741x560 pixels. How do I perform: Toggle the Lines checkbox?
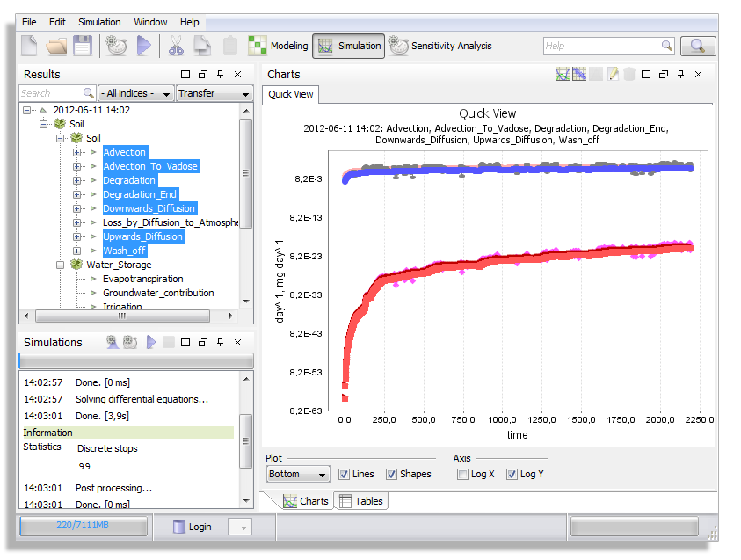[x=345, y=474]
